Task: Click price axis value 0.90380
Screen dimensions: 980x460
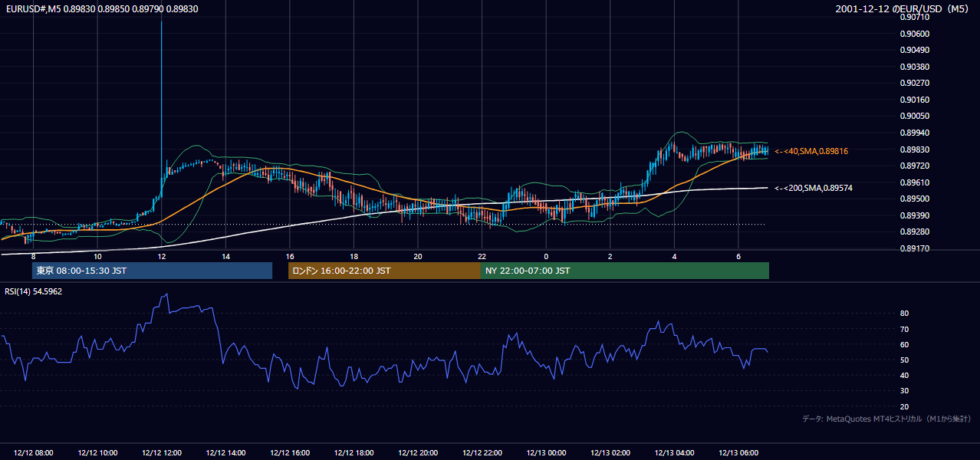Action: tap(915, 67)
